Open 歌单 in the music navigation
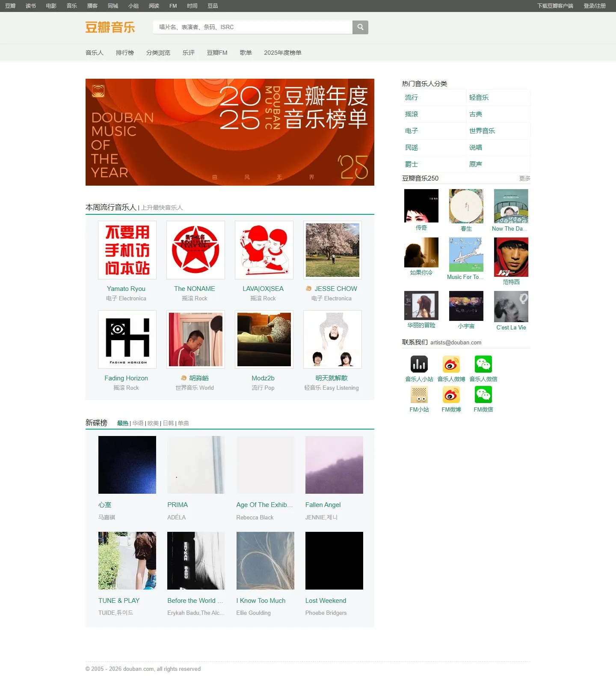The width and height of the screenshot is (616, 676). [x=246, y=53]
